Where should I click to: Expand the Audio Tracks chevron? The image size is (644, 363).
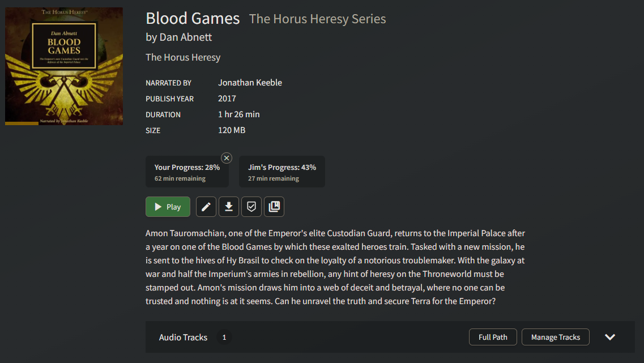tap(610, 337)
